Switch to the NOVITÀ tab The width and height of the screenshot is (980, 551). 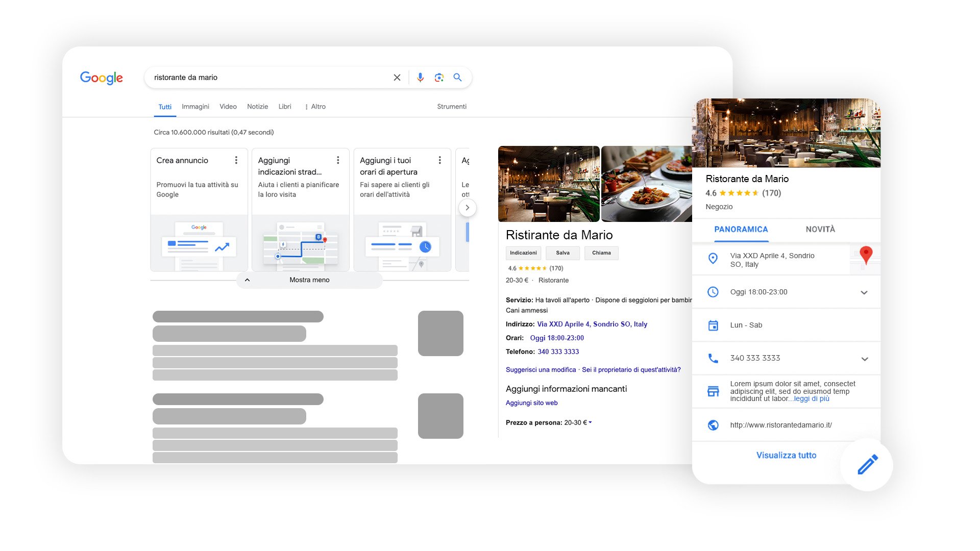pos(820,229)
